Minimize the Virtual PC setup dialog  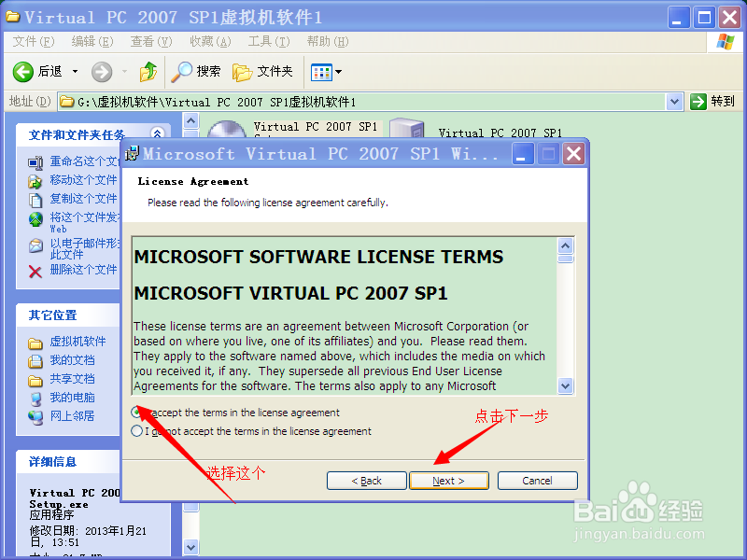tap(522, 154)
